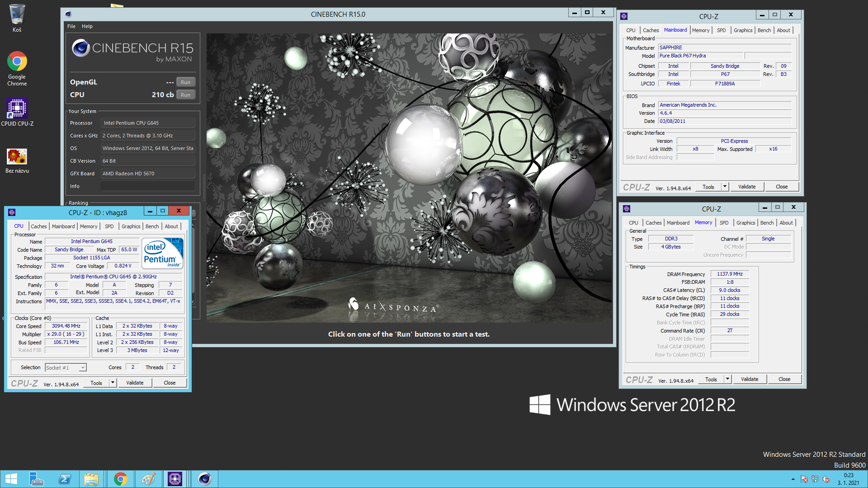Open CPUID CPU-Z desktop shortcut
Image resolution: width=868 pixels, height=488 pixels.
pos(17,112)
